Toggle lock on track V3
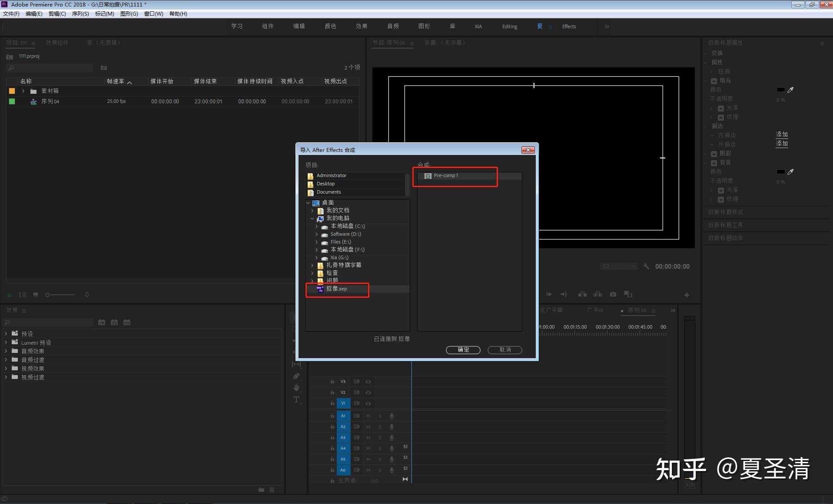 [x=332, y=382]
